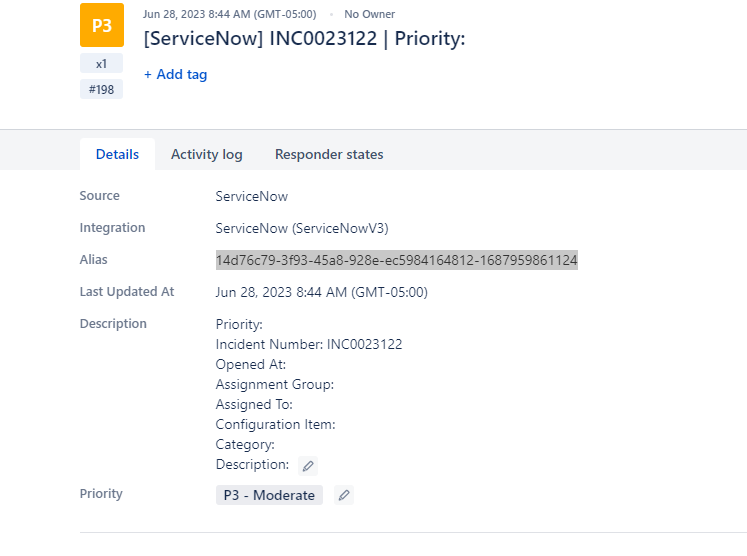Click the Last Updated At timestamp value
This screenshot has height=556, width=747.
322,292
